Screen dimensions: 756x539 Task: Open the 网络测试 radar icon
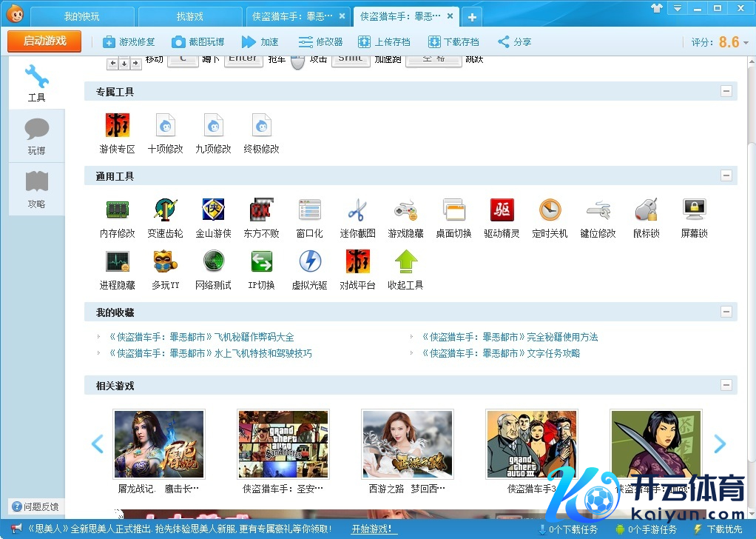tap(213, 262)
